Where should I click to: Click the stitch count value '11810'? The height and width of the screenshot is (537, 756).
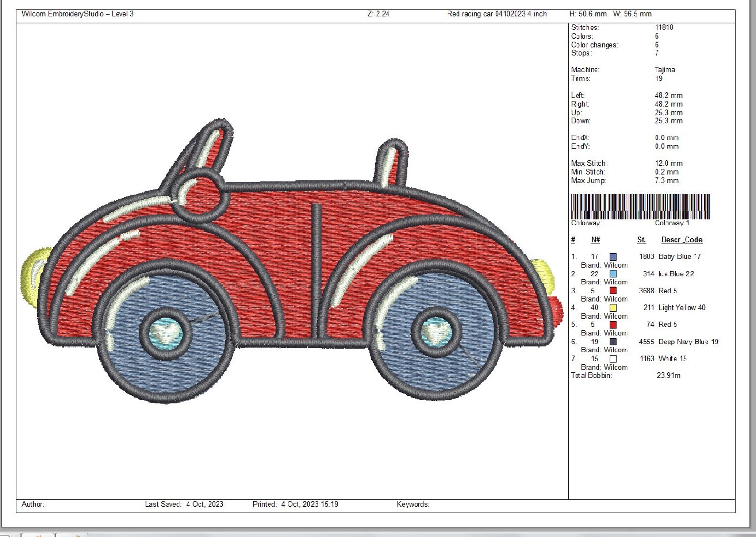[x=664, y=28]
